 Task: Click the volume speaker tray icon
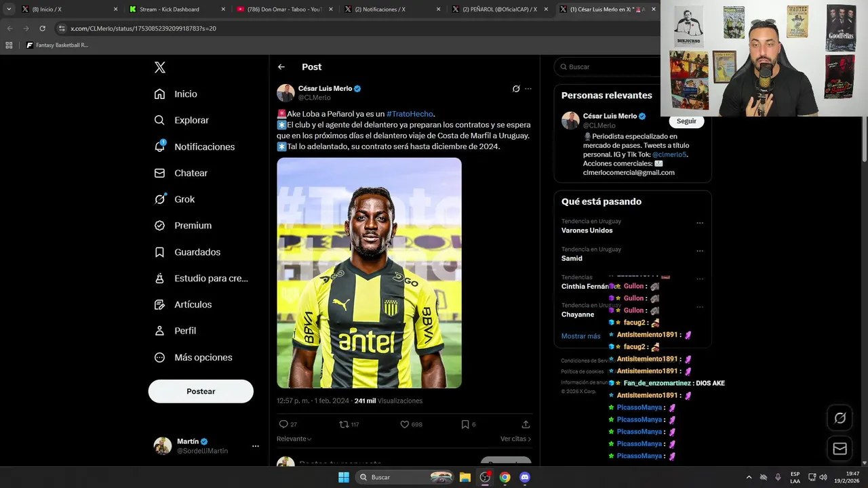click(823, 477)
